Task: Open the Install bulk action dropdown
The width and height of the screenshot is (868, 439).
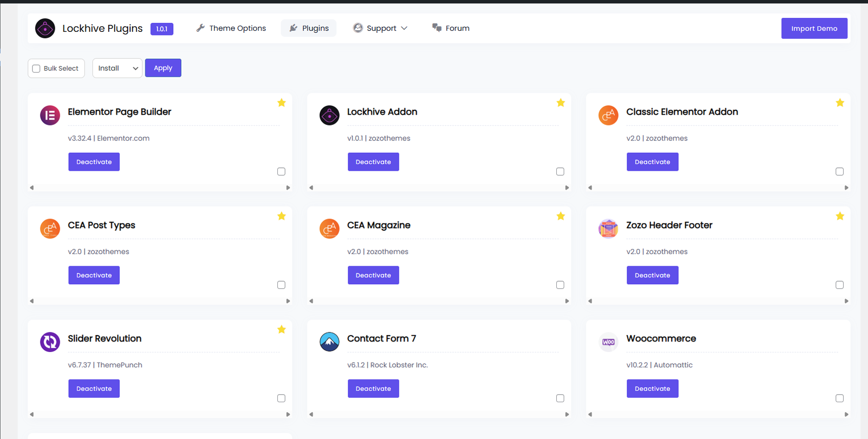Action: [118, 68]
